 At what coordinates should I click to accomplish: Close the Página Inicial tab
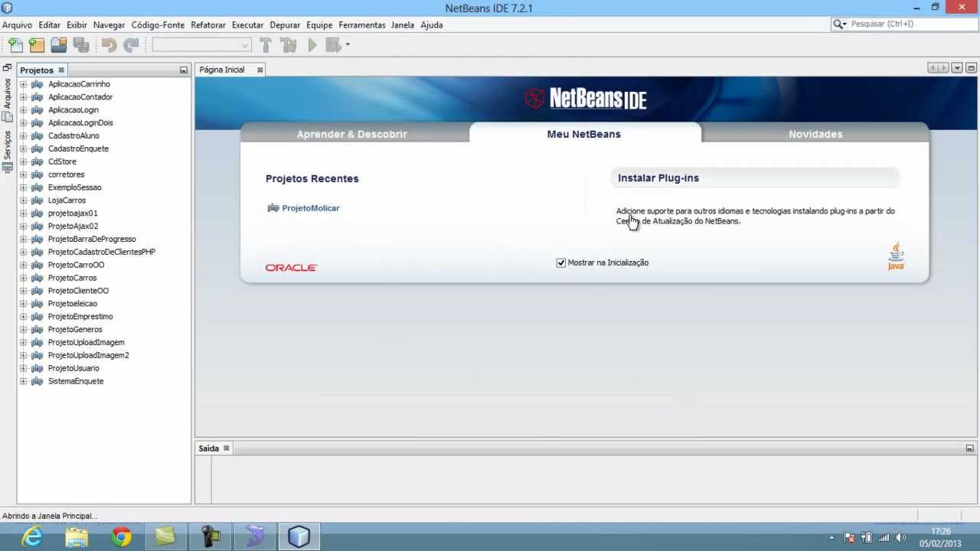pyautogui.click(x=260, y=70)
